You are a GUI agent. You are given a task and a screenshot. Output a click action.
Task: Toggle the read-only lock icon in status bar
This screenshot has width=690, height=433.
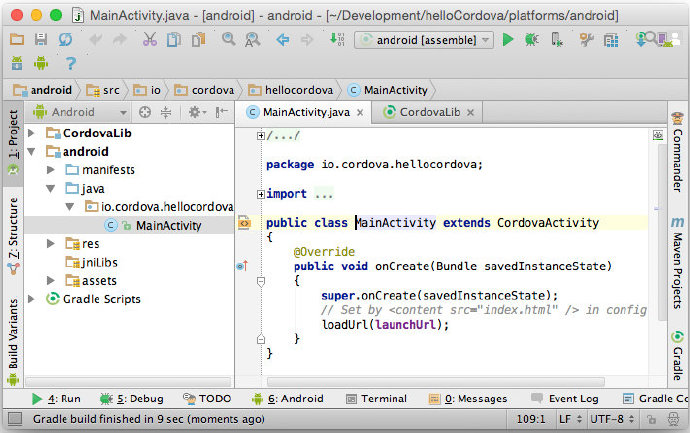point(651,419)
